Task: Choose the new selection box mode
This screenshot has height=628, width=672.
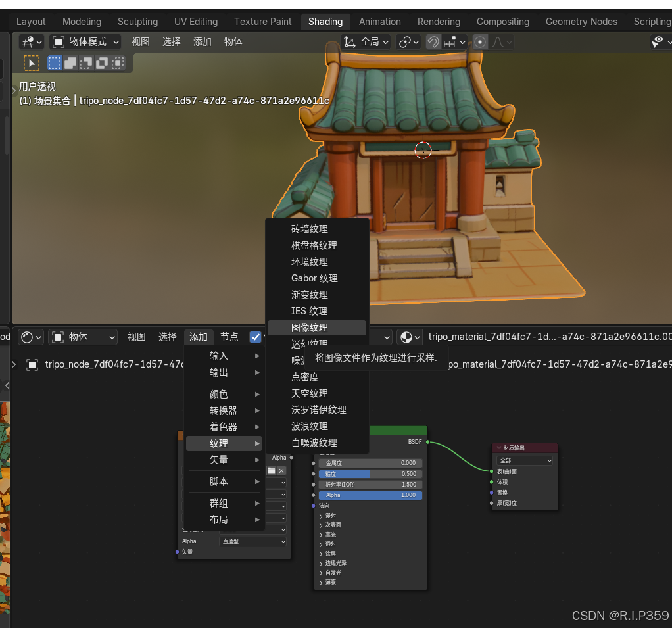Action: [x=55, y=63]
